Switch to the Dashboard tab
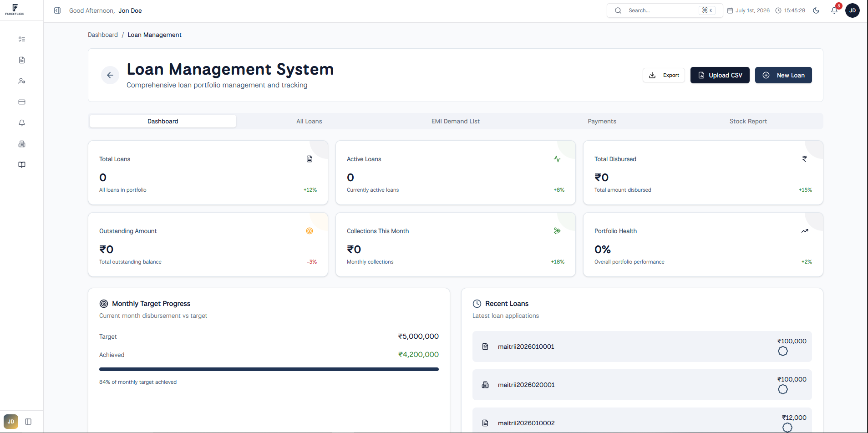868x433 pixels. (163, 121)
